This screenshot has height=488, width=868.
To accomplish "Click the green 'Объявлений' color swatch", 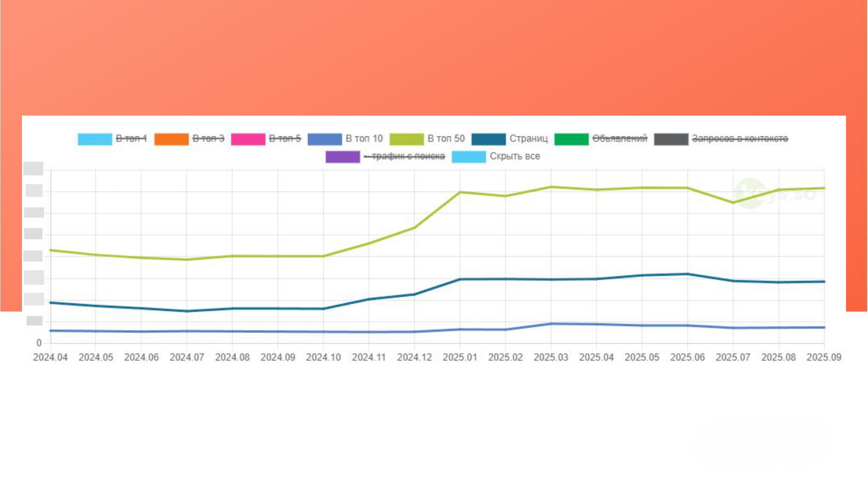I will (571, 139).
